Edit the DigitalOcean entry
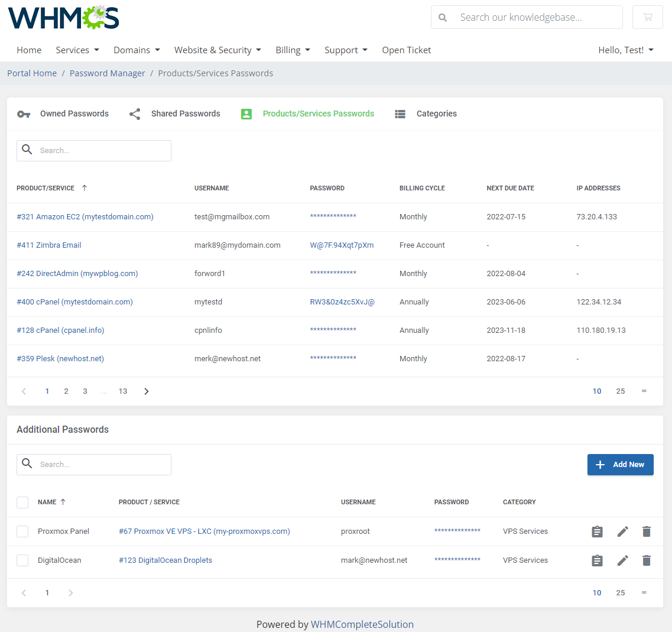 click(x=623, y=560)
